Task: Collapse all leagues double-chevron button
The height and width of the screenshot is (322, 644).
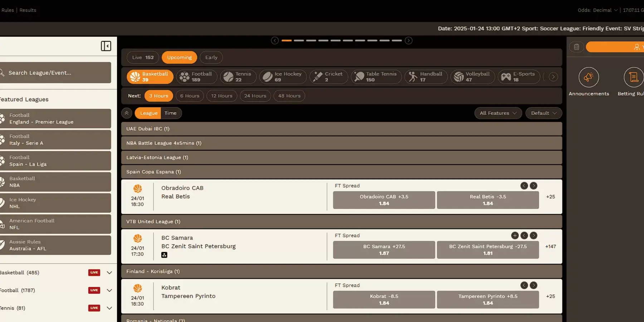Action: (x=127, y=113)
